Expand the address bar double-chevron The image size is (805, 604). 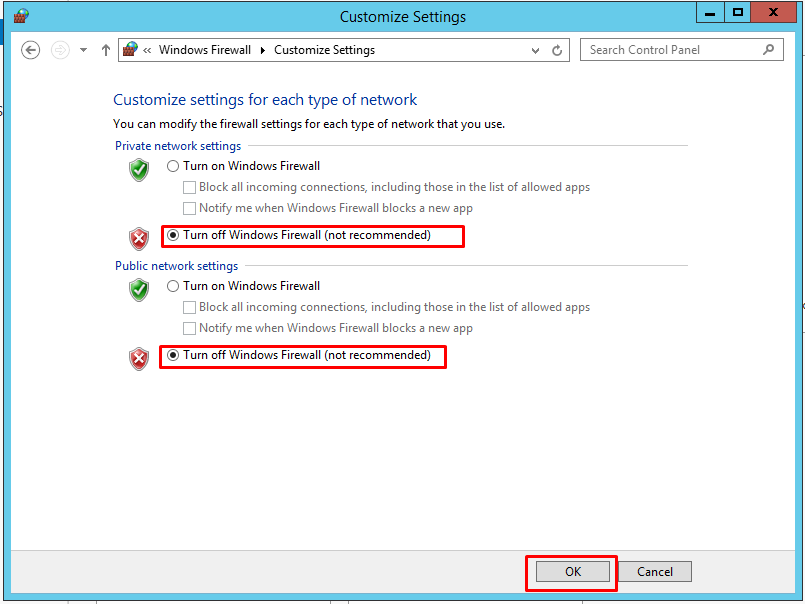[147, 50]
